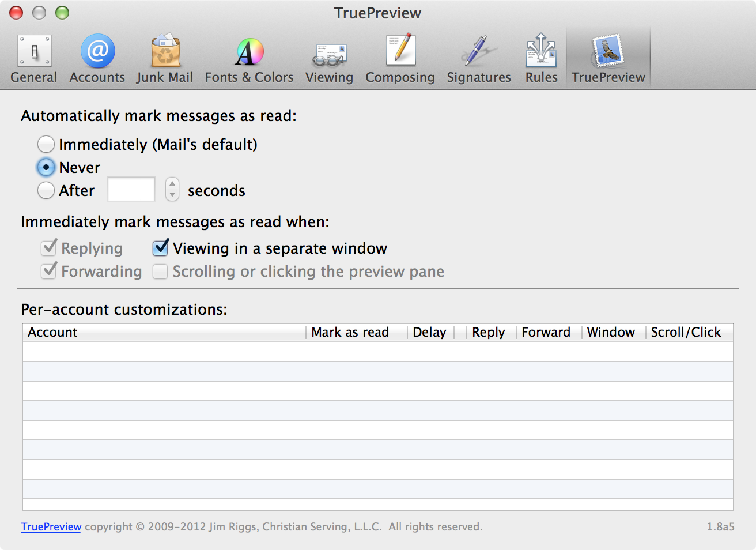
Task: Sort by the Account column header
Action: tap(164, 333)
